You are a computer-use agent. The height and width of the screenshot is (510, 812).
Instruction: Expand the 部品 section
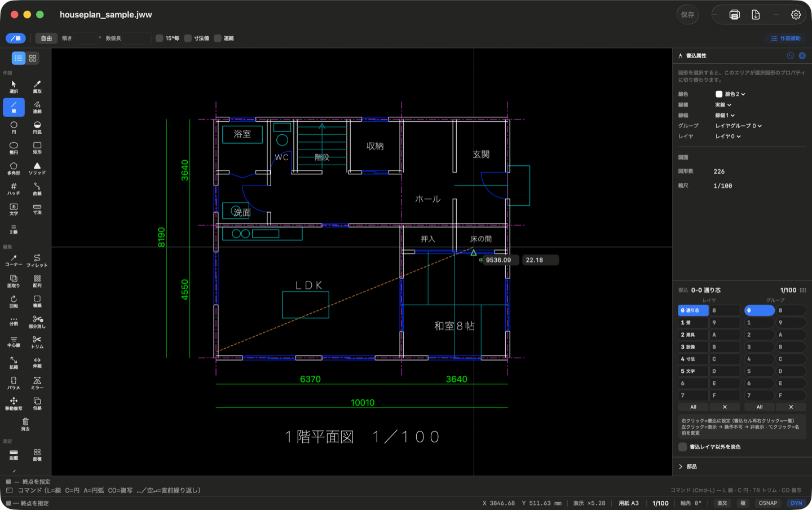(687, 467)
